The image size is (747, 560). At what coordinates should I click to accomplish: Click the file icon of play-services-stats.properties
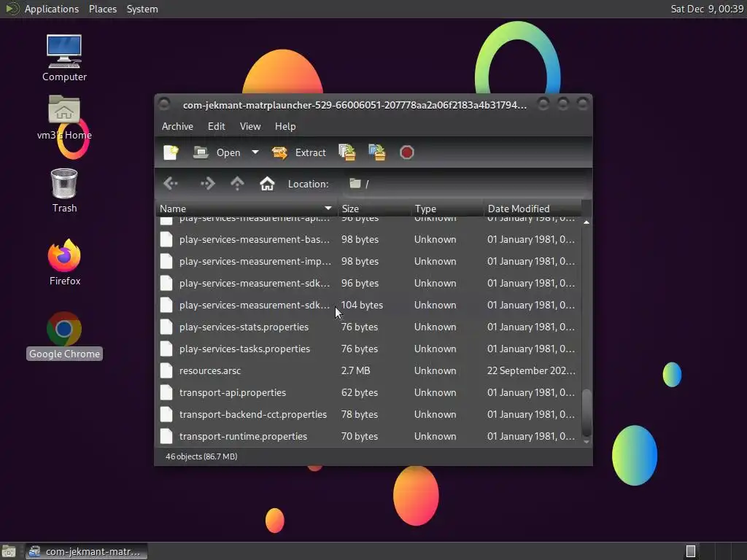point(166,327)
